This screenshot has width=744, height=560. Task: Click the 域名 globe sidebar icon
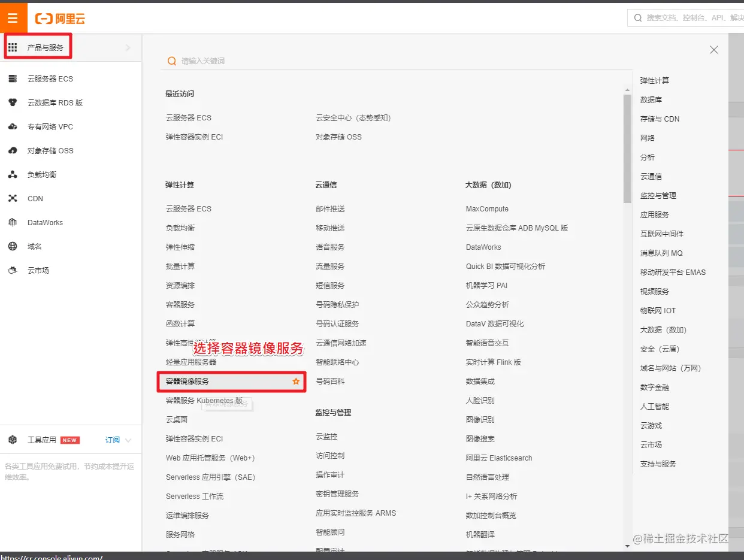[13, 246]
